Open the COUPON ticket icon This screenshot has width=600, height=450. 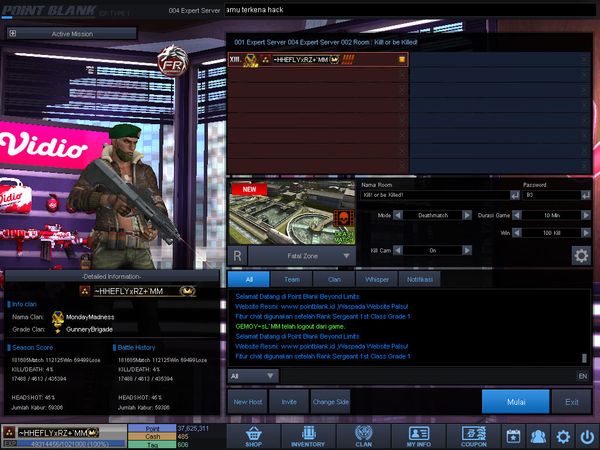(x=474, y=436)
